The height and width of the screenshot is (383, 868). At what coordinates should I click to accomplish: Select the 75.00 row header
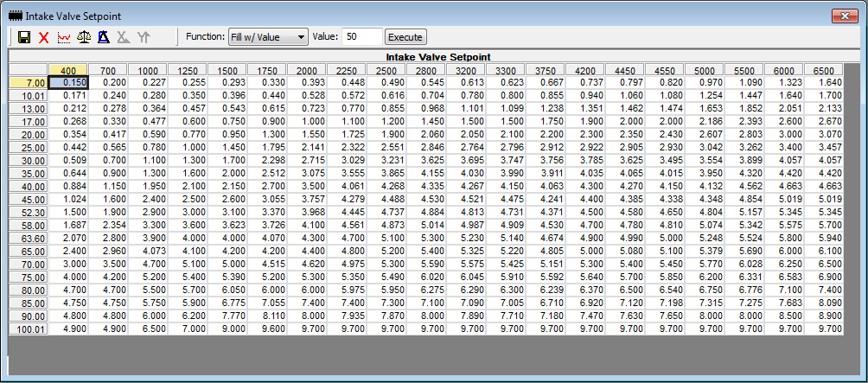coord(29,278)
